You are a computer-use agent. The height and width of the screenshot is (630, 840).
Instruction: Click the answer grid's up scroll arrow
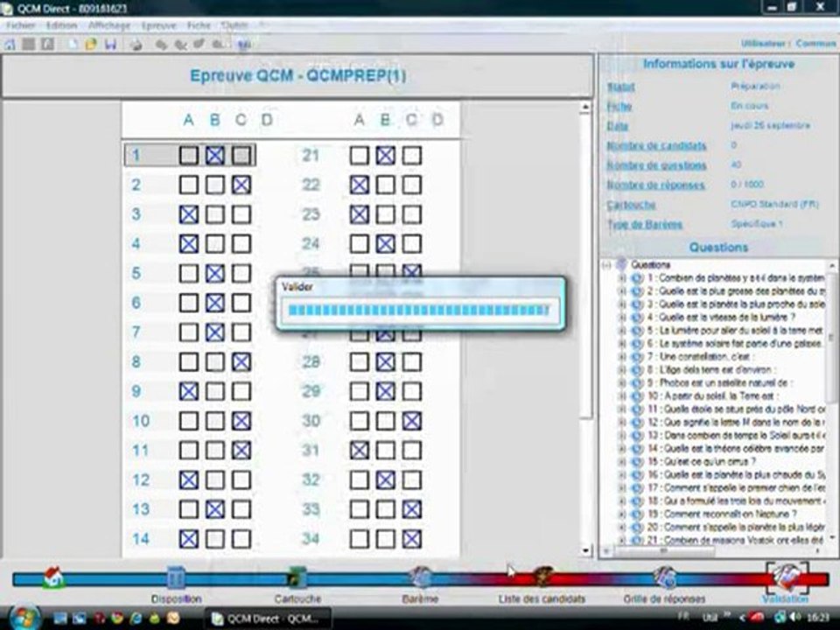(585, 107)
